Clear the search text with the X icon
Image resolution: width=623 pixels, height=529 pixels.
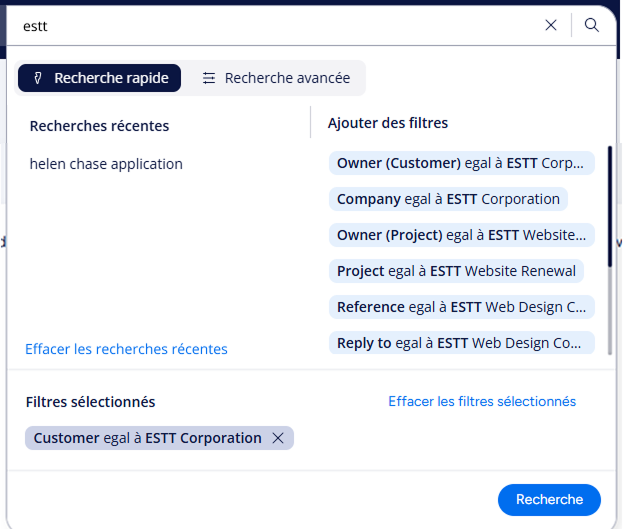click(551, 26)
